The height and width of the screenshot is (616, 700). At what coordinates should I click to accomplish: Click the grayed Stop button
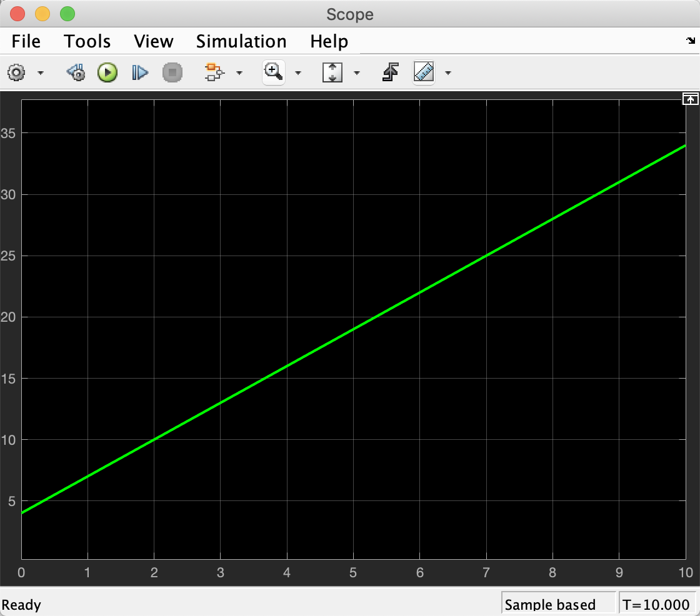tap(172, 72)
